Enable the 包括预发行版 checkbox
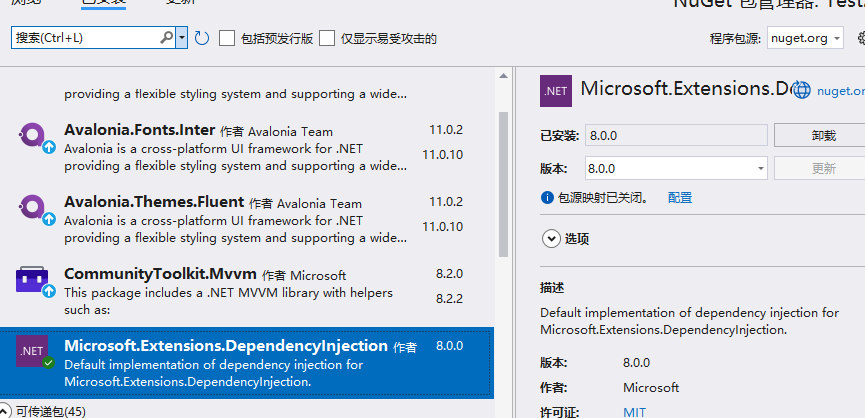This screenshot has height=418, width=865. [227, 38]
